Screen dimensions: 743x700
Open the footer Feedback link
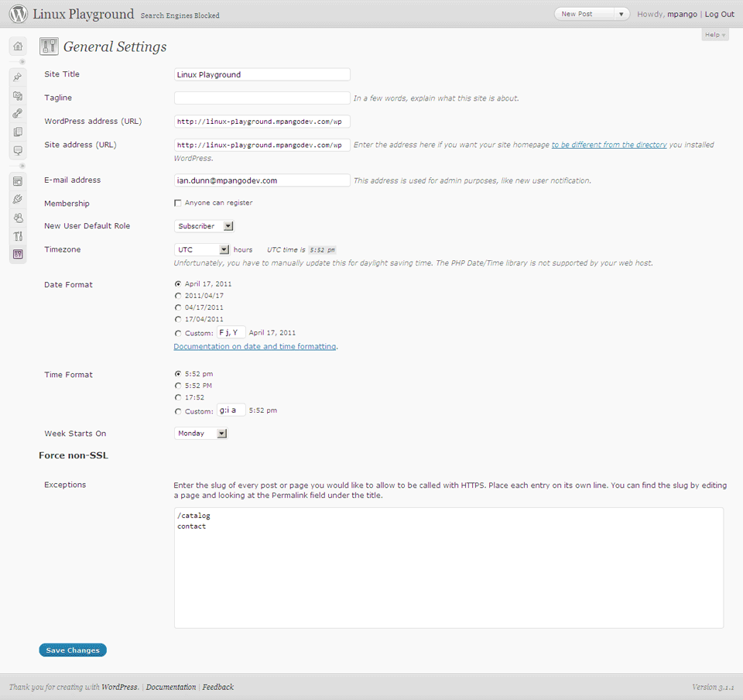(218, 687)
